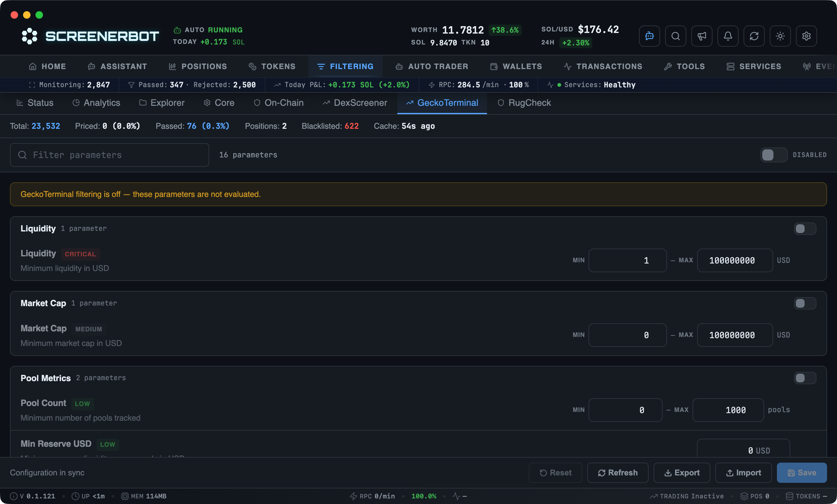Click the header refresh arrows icon
This screenshot has height=504, width=837.
pos(754,36)
